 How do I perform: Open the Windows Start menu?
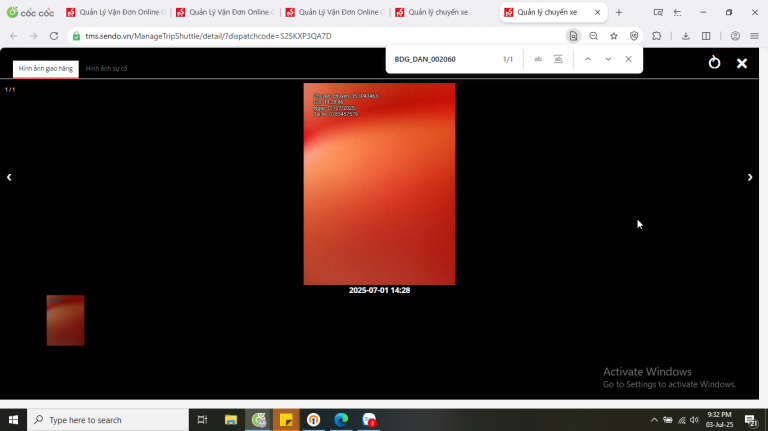click(x=13, y=420)
